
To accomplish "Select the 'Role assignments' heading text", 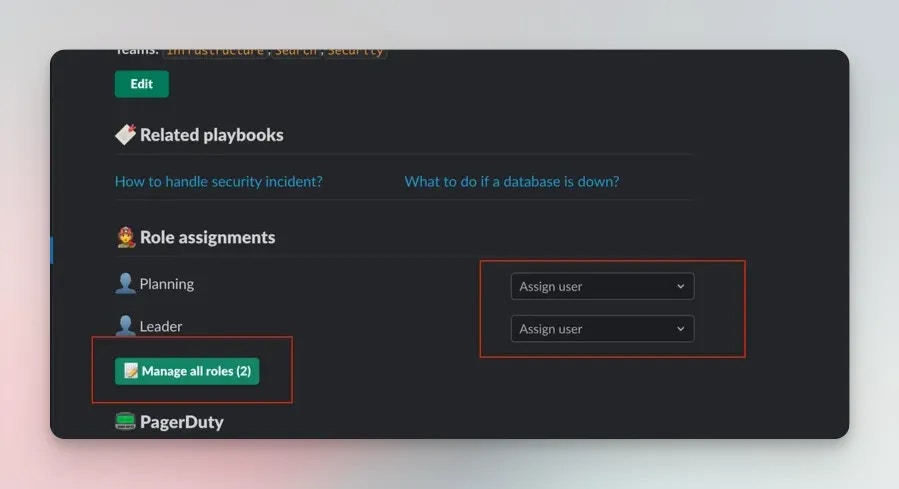I will point(208,237).
